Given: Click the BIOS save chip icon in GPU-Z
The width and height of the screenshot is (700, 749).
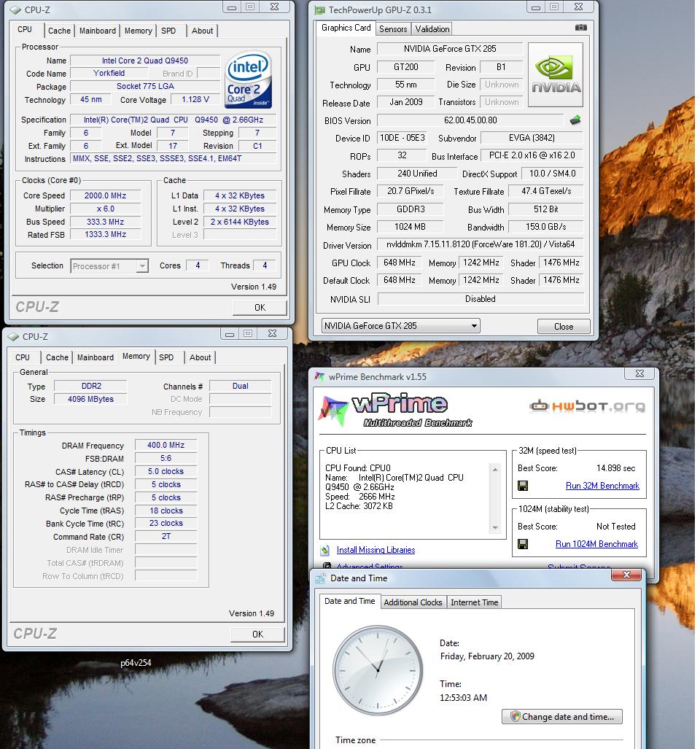Looking at the screenshot, I should (575, 120).
